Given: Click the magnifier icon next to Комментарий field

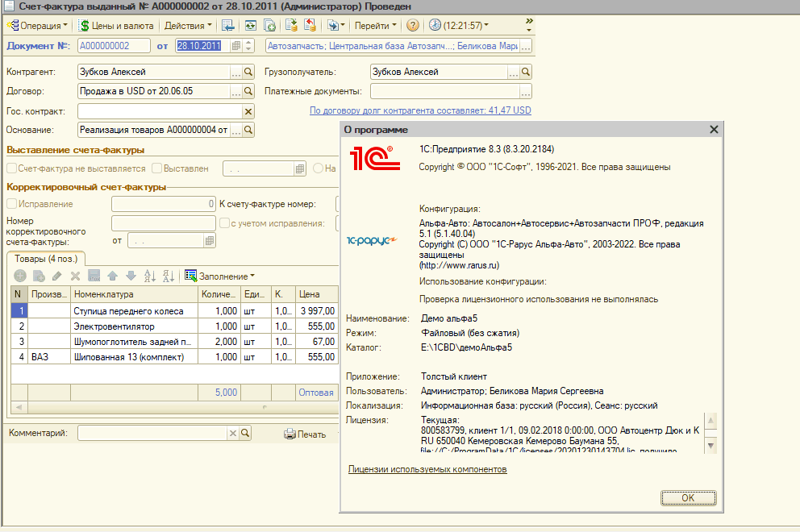Looking at the screenshot, I should (245, 433).
